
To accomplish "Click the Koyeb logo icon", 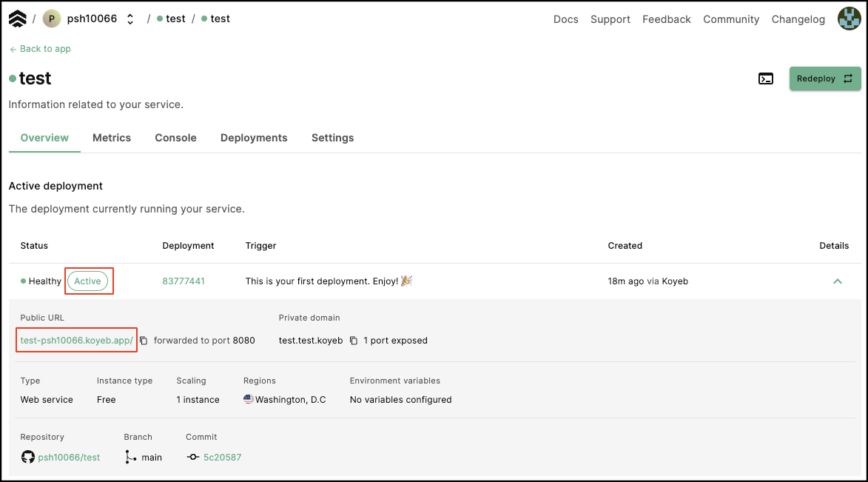I will pyautogui.click(x=17, y=19).
